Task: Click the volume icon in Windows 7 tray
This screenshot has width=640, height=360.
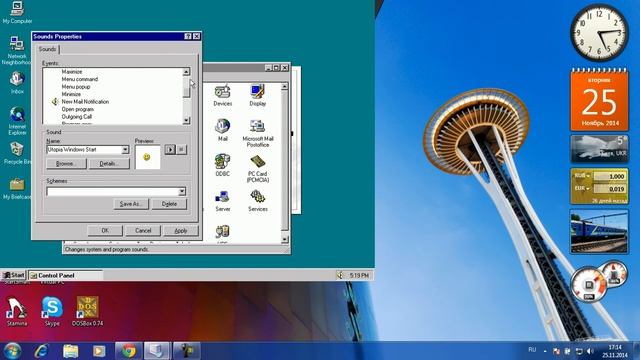Action: coord(590,351)
